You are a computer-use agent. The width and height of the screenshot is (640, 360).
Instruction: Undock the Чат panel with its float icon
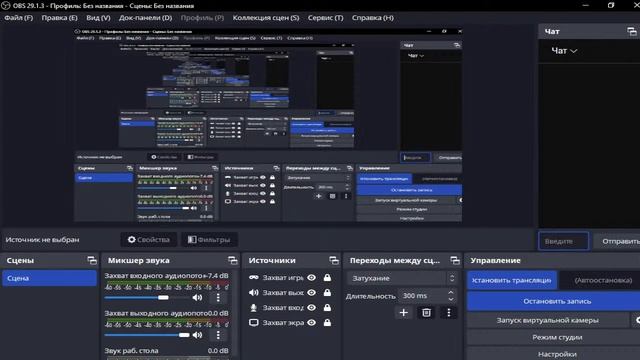point(631,31)
